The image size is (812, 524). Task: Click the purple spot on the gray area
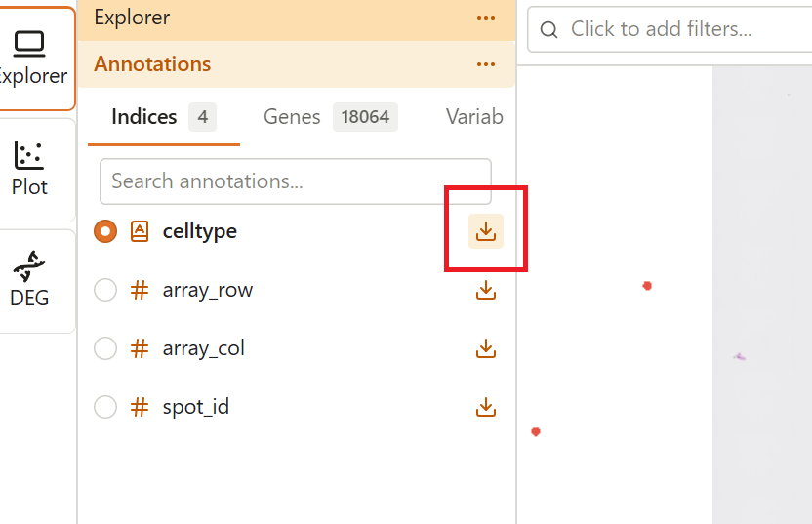[x=740, y=357]
